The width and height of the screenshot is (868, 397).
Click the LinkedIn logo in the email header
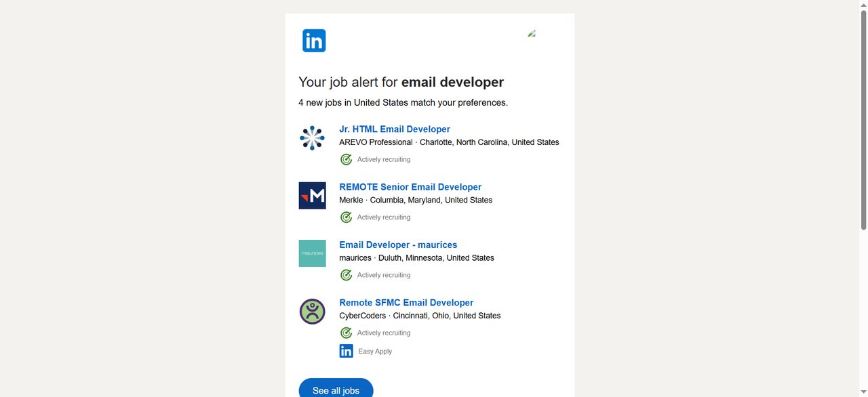click(314, 41)
